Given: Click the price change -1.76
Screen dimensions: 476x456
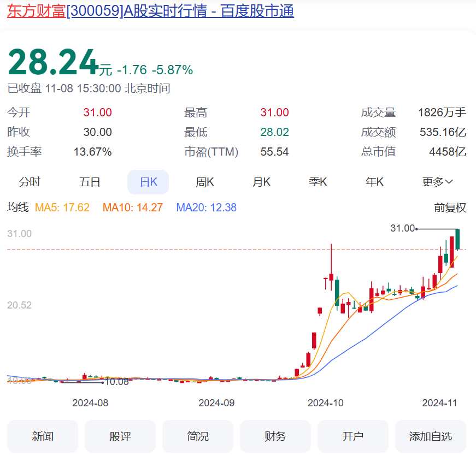Looking at the screenshot, I should pyautogui.click(x=132, y=70).
